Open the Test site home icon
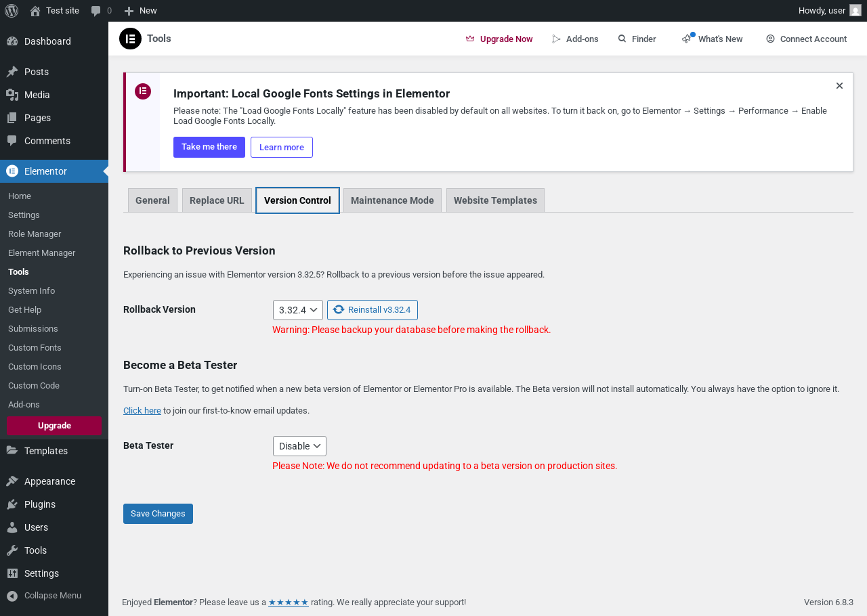 (35, 11)
